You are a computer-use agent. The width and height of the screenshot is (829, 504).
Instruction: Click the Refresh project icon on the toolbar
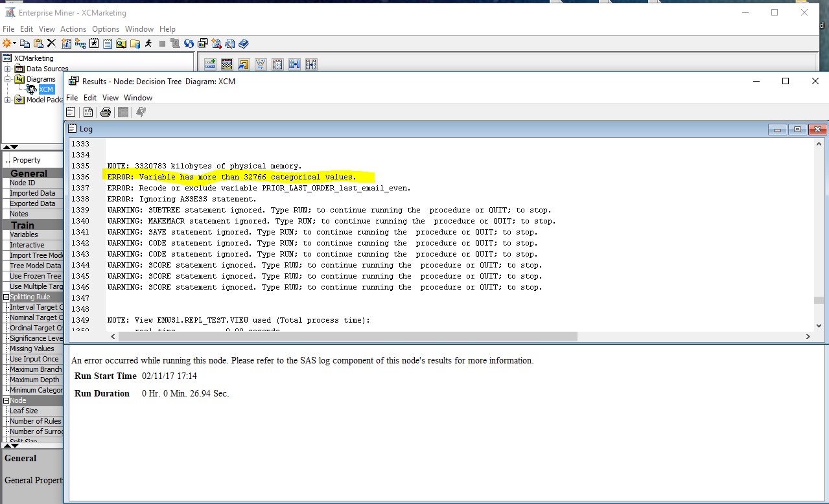(x=189, y=43)
